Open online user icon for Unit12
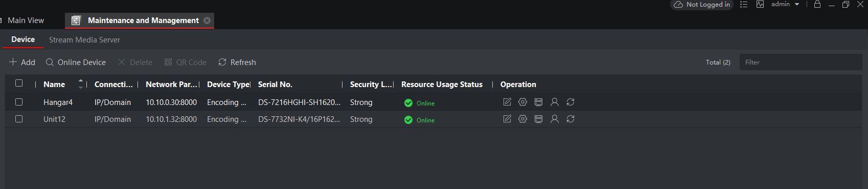Image resolution: width=868 pixels, height=189 pixels. [x=554, y=119]
